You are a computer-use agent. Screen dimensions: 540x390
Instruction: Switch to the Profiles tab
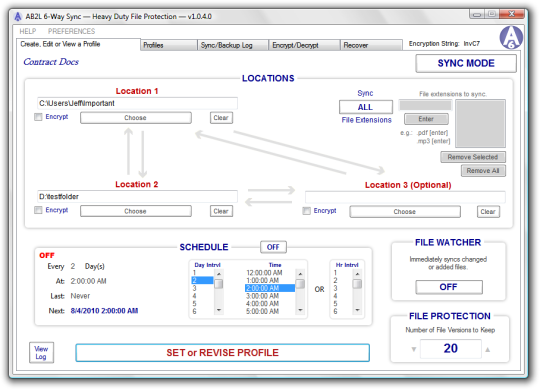coord(169,45)
